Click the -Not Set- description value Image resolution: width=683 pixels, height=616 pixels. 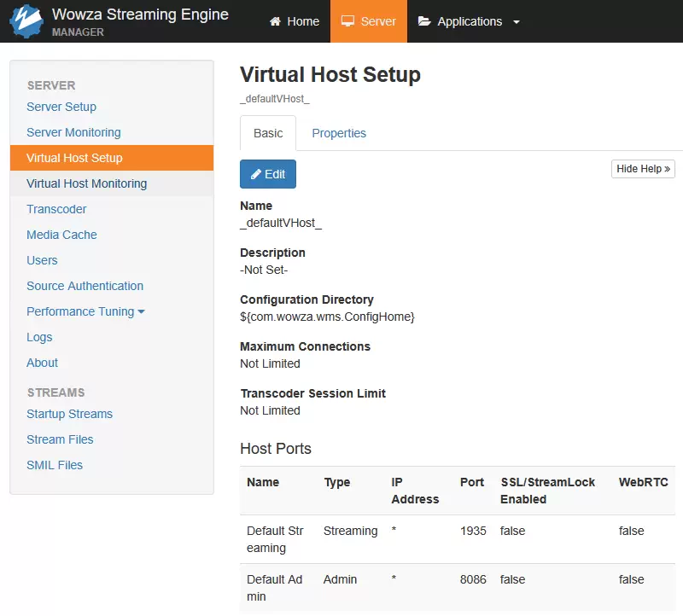pyautogui.click(x=264, y=270)
